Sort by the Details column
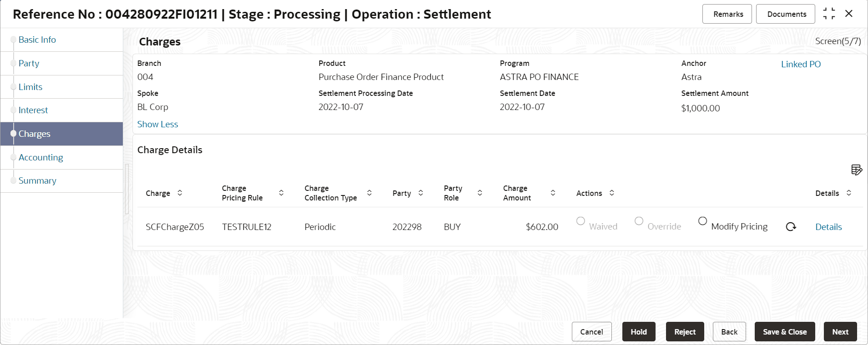This screenshot has height=345, width=868. (x=849, y=193)
